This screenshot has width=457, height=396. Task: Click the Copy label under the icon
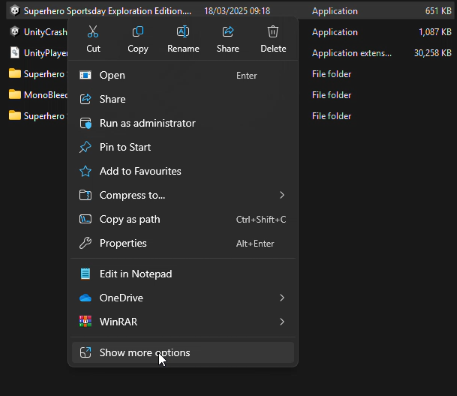point(138,49)
